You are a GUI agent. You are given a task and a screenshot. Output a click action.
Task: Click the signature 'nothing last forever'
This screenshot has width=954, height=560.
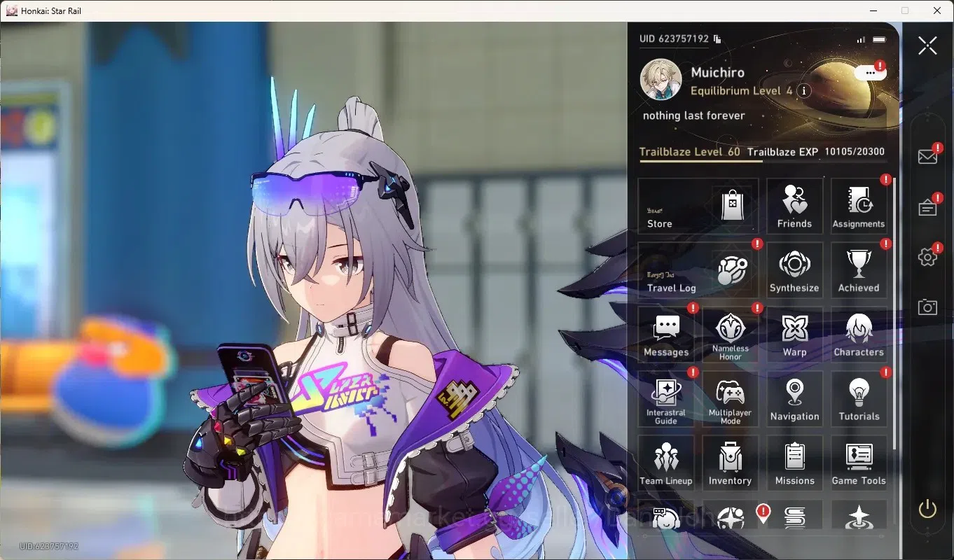[x=693, y=115]
